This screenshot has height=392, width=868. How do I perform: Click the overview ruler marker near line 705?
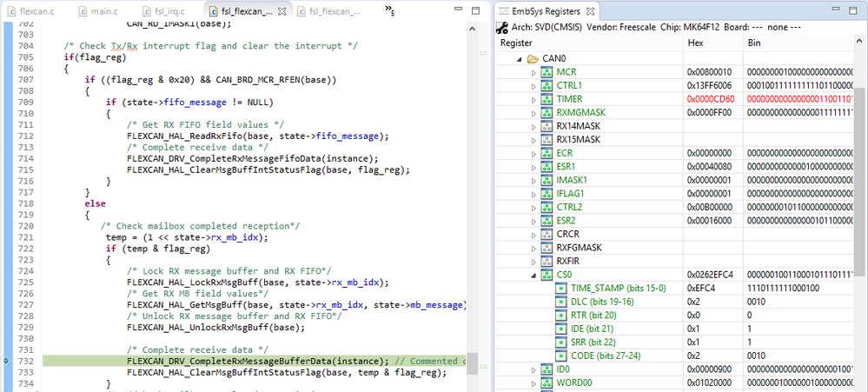coord(483,53)
